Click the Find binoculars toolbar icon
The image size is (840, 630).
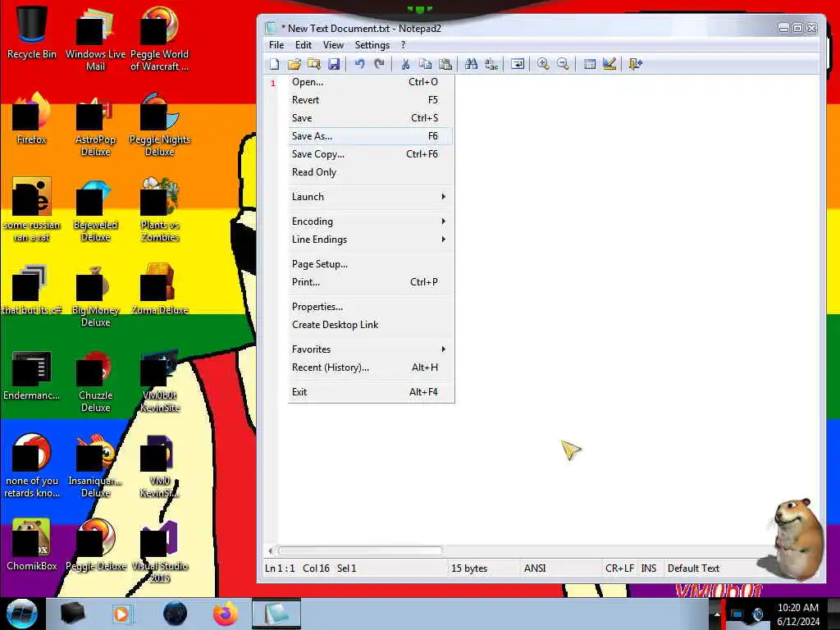(471, 64)
